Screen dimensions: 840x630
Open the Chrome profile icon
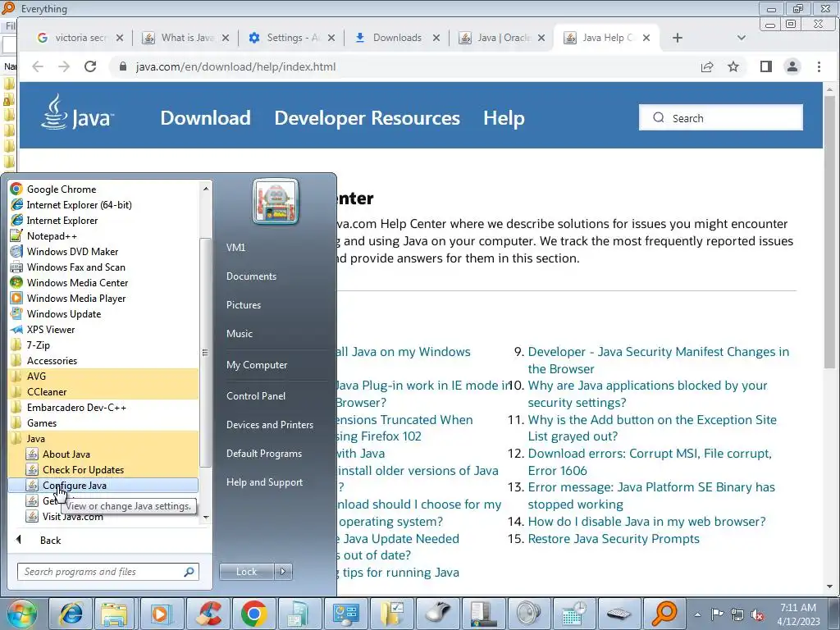coord(792,66)
